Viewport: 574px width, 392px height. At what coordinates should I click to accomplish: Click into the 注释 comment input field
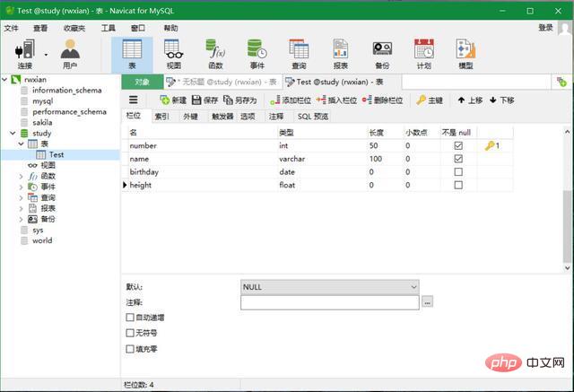330,302
